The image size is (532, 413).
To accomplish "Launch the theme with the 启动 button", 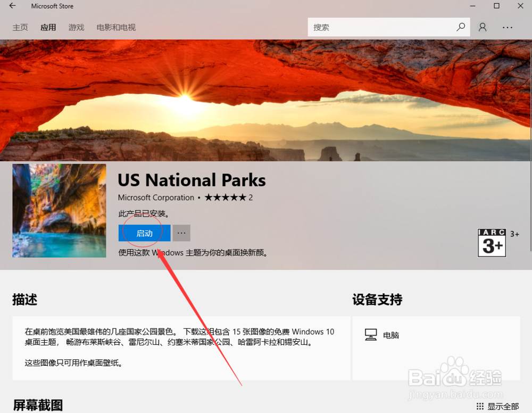I will coord(145,233).
